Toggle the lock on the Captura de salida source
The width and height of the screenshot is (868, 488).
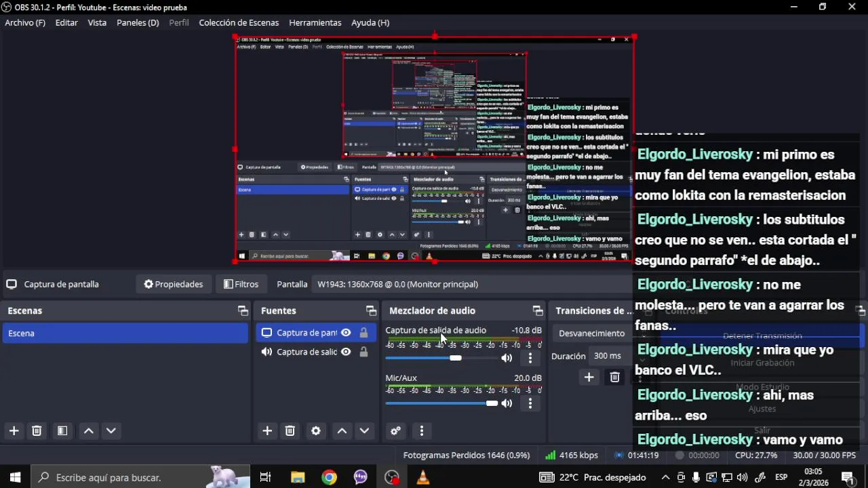click(x=363, y=352)
